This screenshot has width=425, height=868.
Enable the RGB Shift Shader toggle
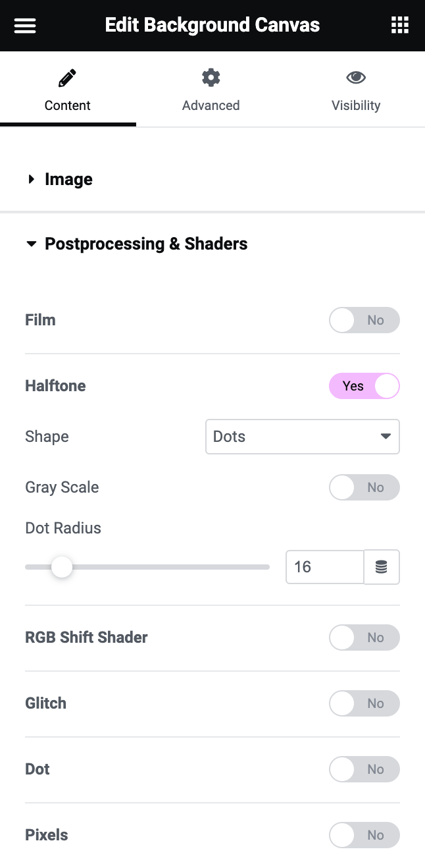pyautogui.click(x=364, y=637)
